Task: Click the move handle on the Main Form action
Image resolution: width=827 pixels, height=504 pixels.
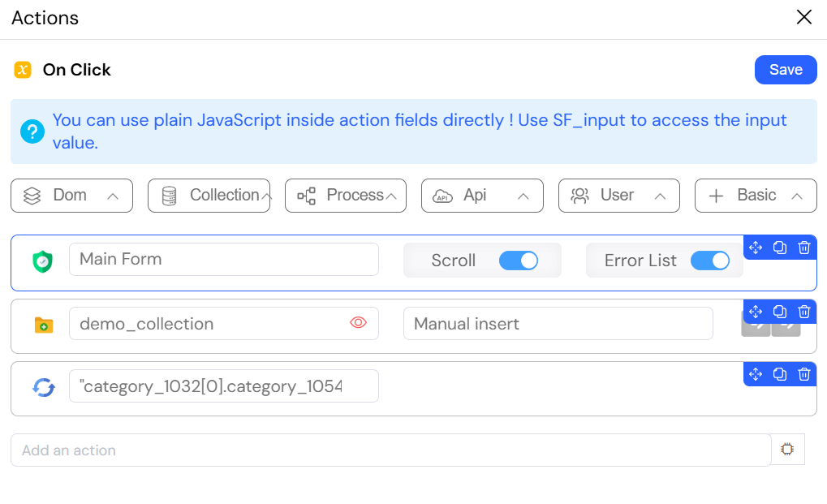Action: tap(756, 248)
